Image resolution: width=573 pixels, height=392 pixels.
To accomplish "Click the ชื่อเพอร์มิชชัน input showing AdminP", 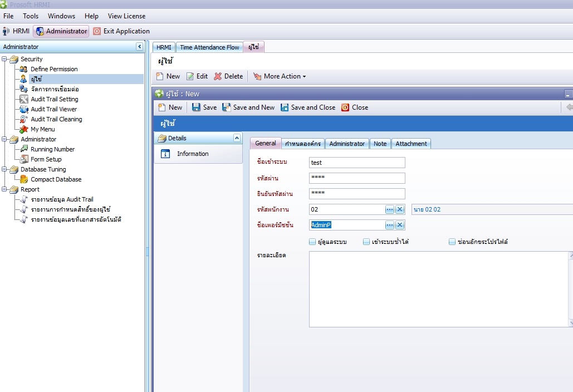I will 347,225.
